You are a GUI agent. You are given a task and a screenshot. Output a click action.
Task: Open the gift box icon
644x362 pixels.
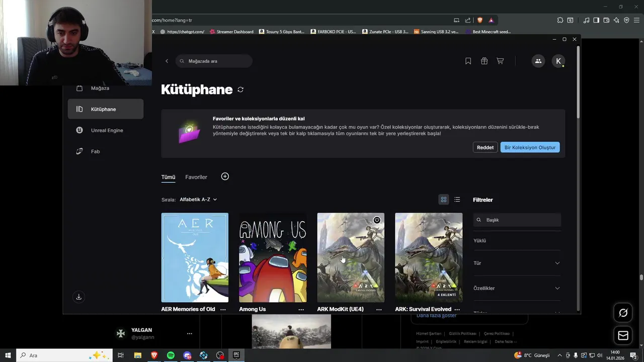[484, 61]
